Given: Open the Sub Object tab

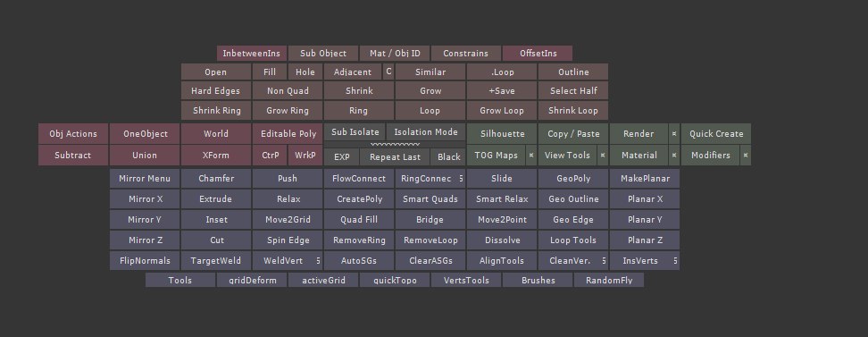Looking at the screenshot, I should click(323, 54).
